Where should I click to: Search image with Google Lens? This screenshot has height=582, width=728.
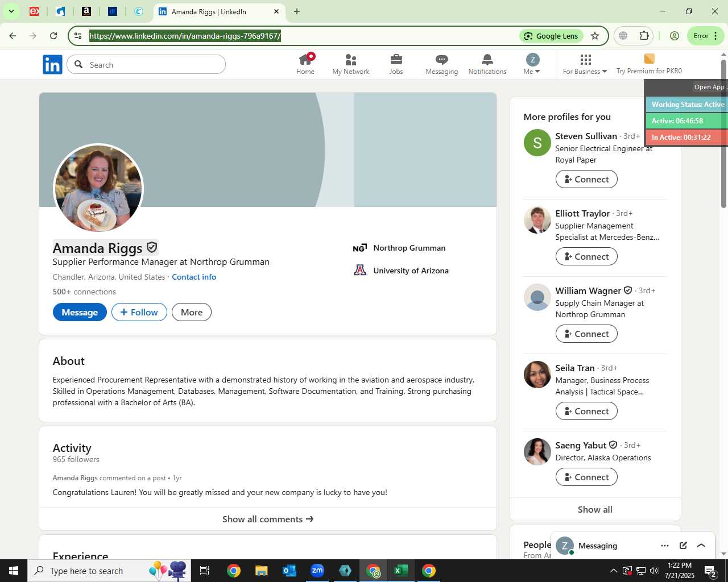[551, 36]
